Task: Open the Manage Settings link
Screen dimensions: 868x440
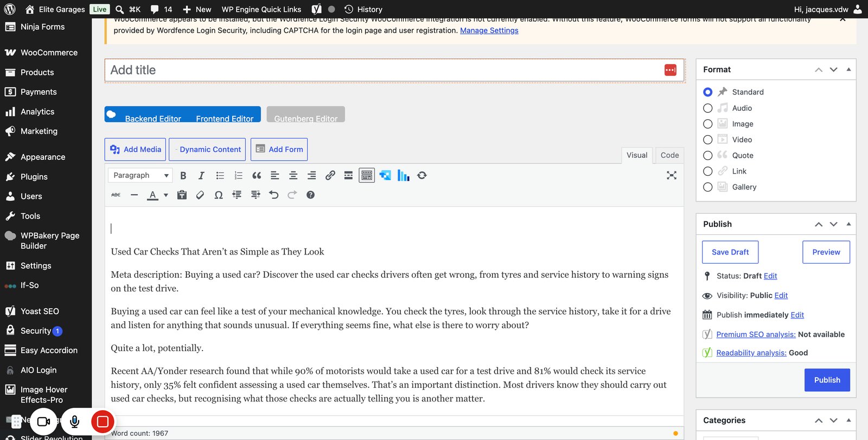Action: click(489, 30)
